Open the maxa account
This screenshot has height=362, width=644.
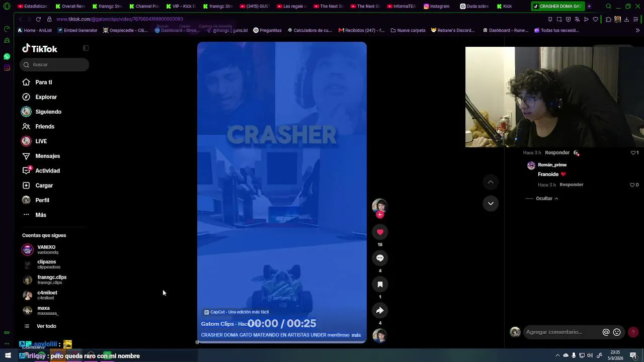[x=40, y=310]
